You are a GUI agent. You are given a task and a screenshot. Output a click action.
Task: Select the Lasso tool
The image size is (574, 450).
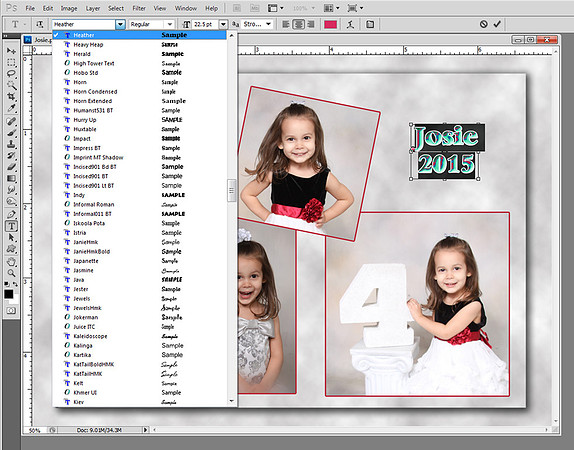[x=11, y=74]
